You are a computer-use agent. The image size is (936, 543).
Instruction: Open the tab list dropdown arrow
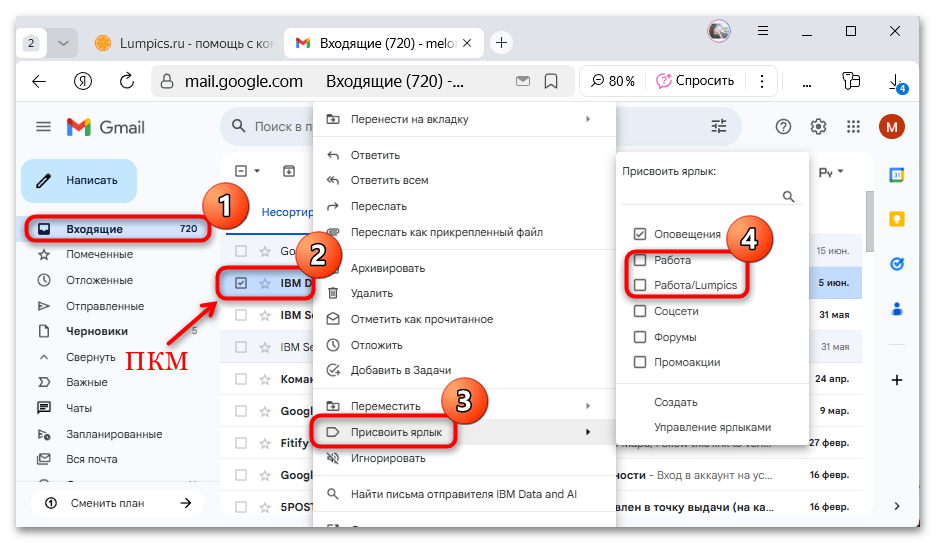coord(63,43)
